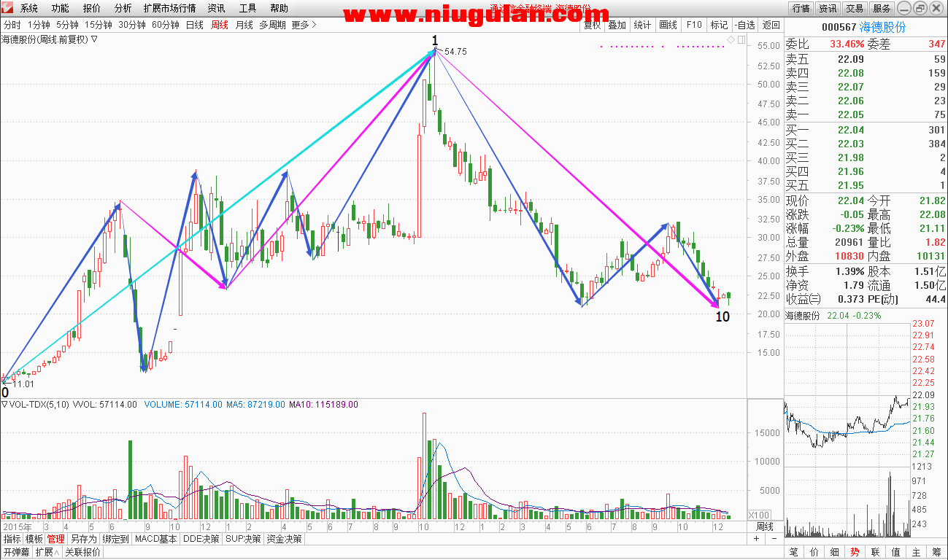Image resolution: width=948 pixels, height=560 pixels.
Task: Click the stock code 000567
Action: pyautogui.click(x=839, y=27)
